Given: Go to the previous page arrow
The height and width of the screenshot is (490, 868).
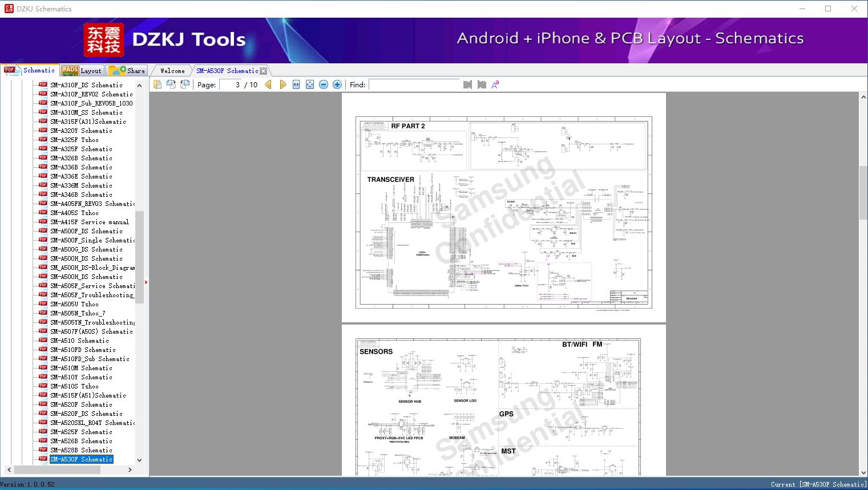Looking at the screenshot, I should (x=268, y=84).
